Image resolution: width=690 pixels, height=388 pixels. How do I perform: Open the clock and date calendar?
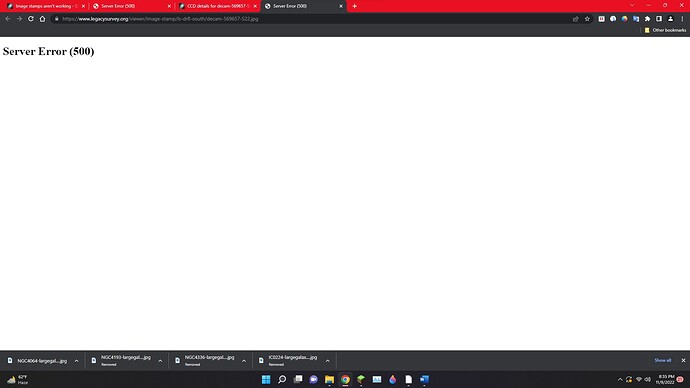tap(665, 379)
